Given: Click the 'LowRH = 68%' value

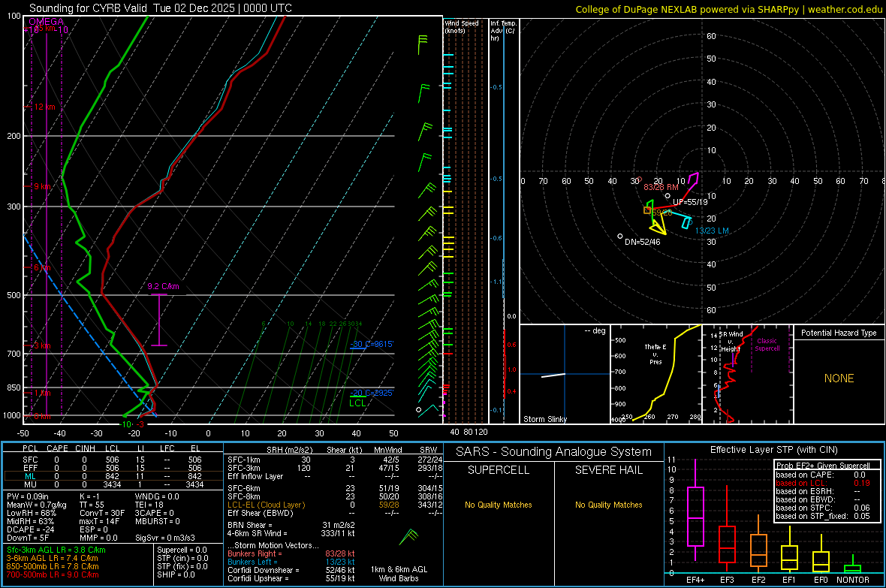Looking at the screenshot, I should click(x=31, y=514).
